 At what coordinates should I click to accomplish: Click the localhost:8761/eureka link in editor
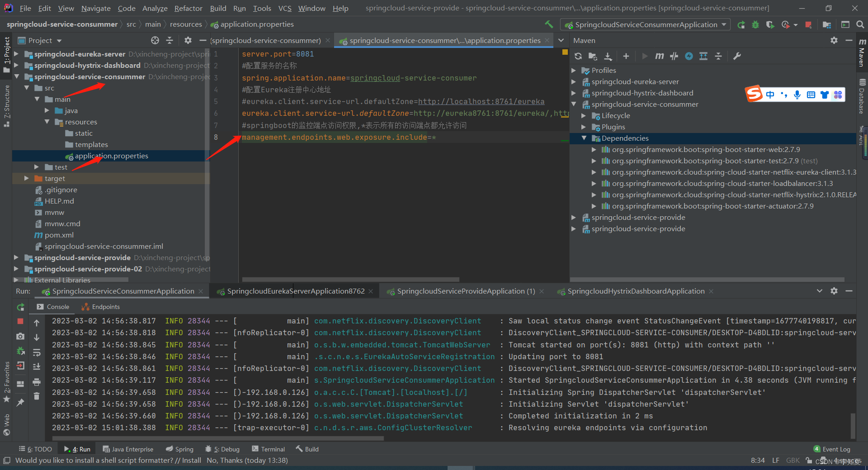(x=481, y=101)
